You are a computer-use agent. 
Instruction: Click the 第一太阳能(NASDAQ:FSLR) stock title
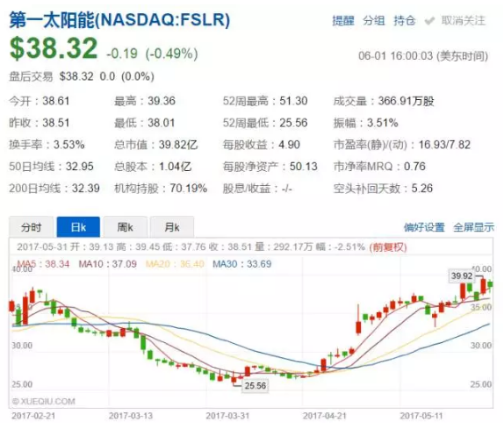point(119,20)
